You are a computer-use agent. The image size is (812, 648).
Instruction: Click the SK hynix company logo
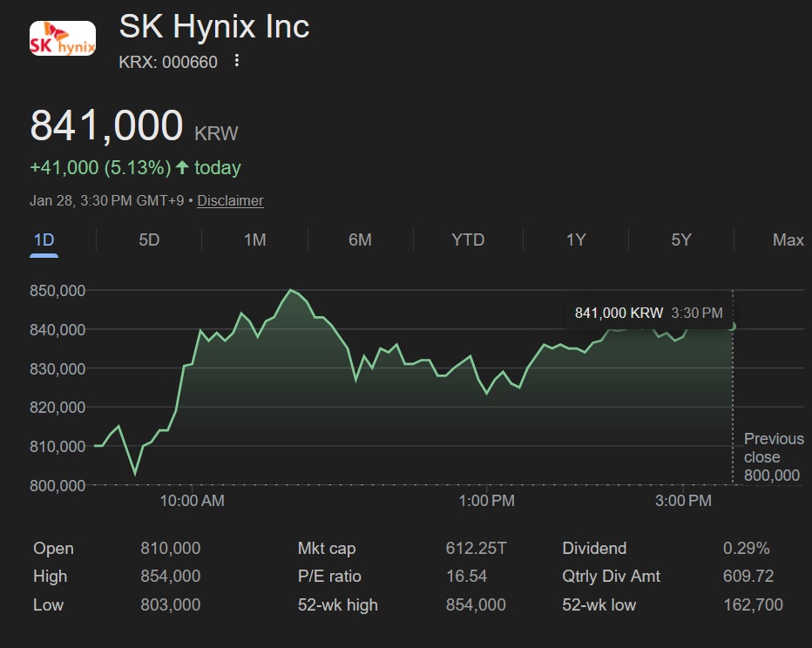[63, 39]
